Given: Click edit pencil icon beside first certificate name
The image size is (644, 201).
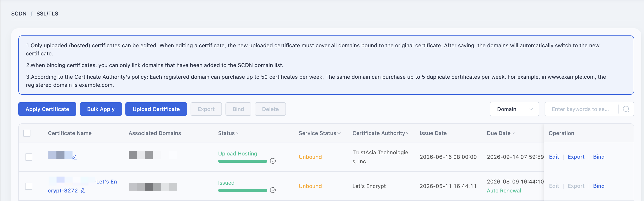Looking at the screenshot, I should (x=74, y=157).
